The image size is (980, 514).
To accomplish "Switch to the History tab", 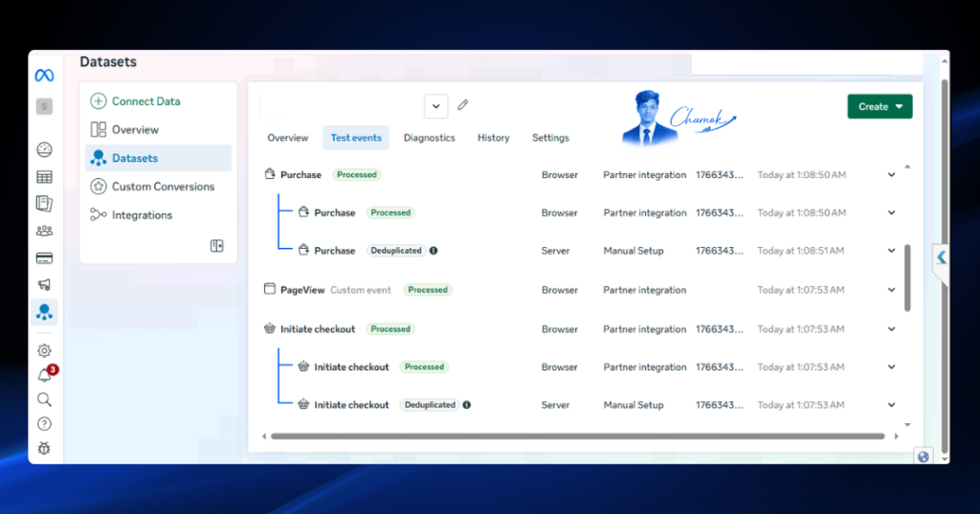I will coord(493,138).
